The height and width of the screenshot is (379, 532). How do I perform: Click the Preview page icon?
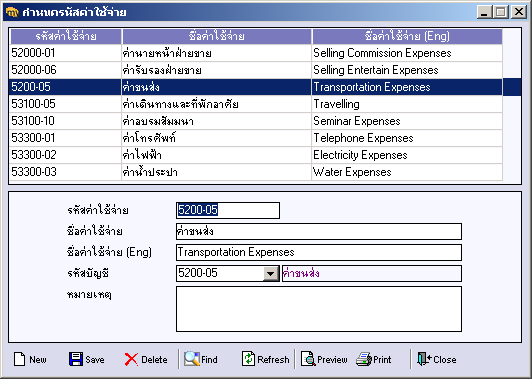(x=308, y=359)
